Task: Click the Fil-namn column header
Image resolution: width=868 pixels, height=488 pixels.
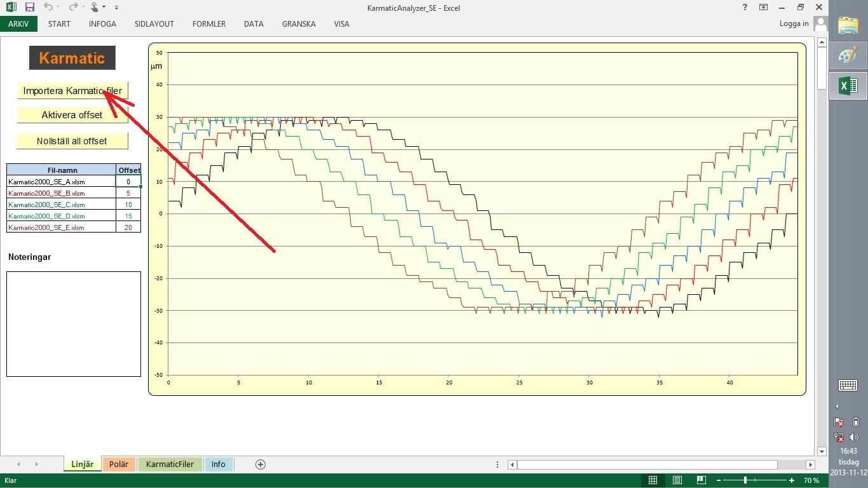Action: coord(61,170)
